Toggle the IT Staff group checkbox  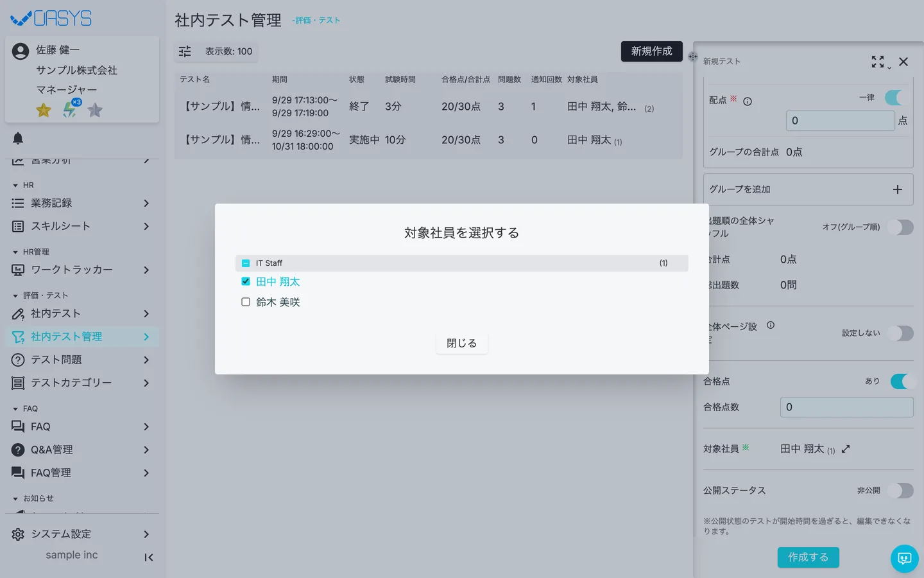coord(246,263)
